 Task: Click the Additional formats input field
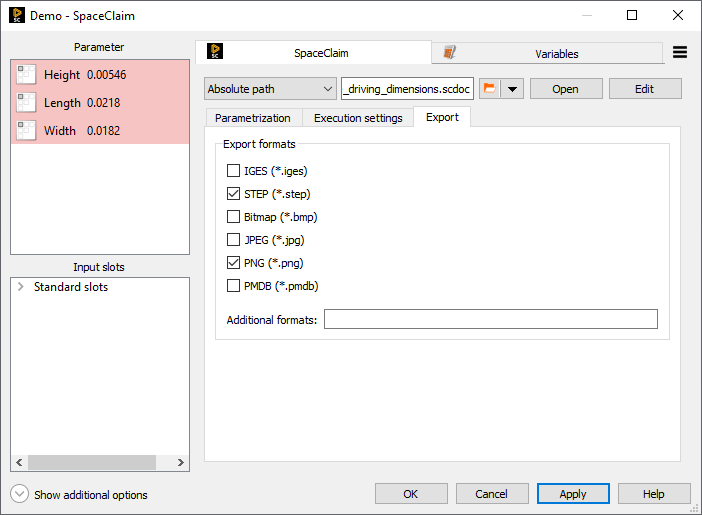click(491, 319)
